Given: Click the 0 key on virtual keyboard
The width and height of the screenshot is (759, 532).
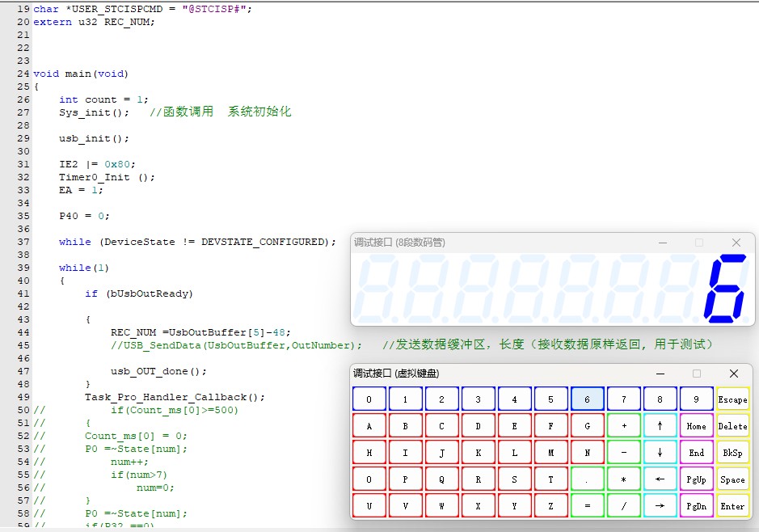Looking at the screenshot, I should pos(369,399).
